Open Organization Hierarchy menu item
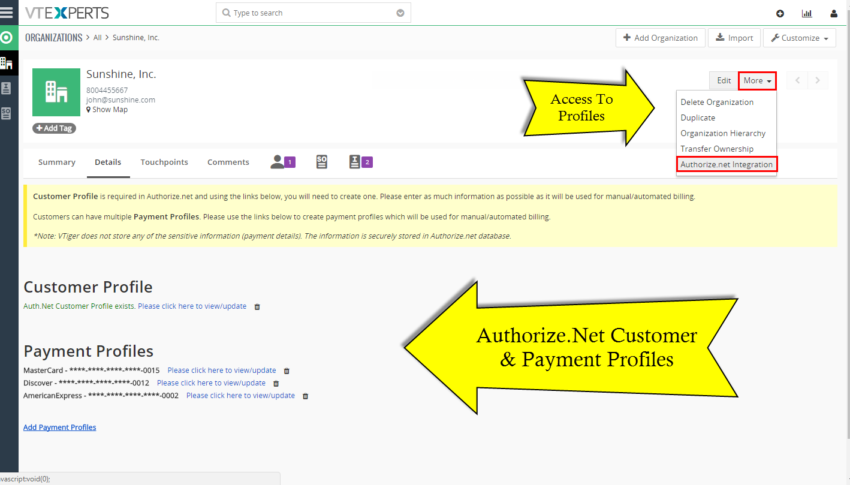The image size is (850, 485). (723, 133)
